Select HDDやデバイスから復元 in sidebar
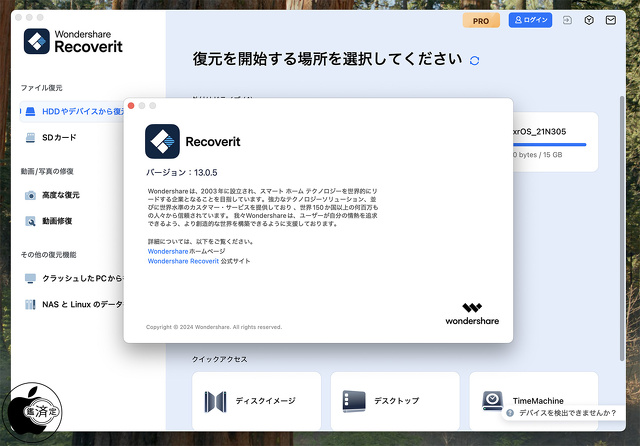Image resolution: width=640 pixels, height=446 pixels. pos(71,111)
